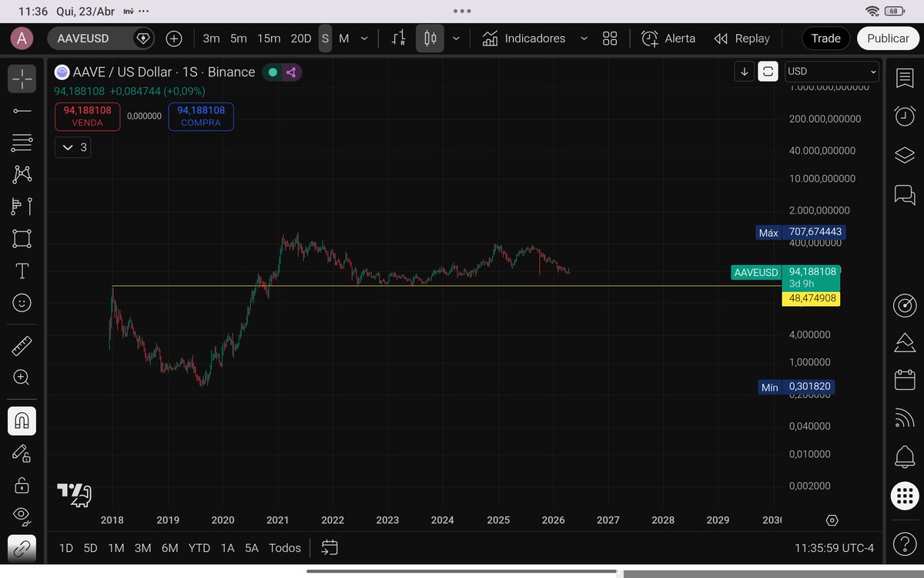Screen dimensions: 924x578
Task: Switch to the 3m timeframe
Action: (x=211, y=38)
